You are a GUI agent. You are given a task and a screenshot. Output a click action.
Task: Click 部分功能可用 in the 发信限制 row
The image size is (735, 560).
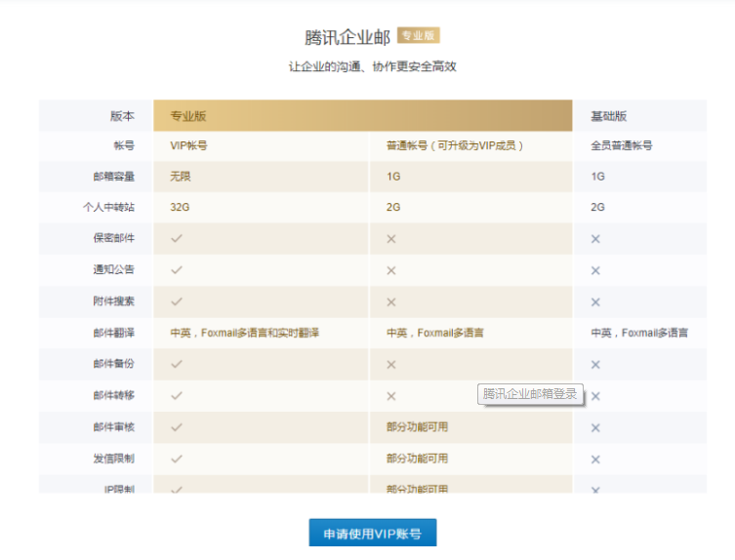point(417,459)
